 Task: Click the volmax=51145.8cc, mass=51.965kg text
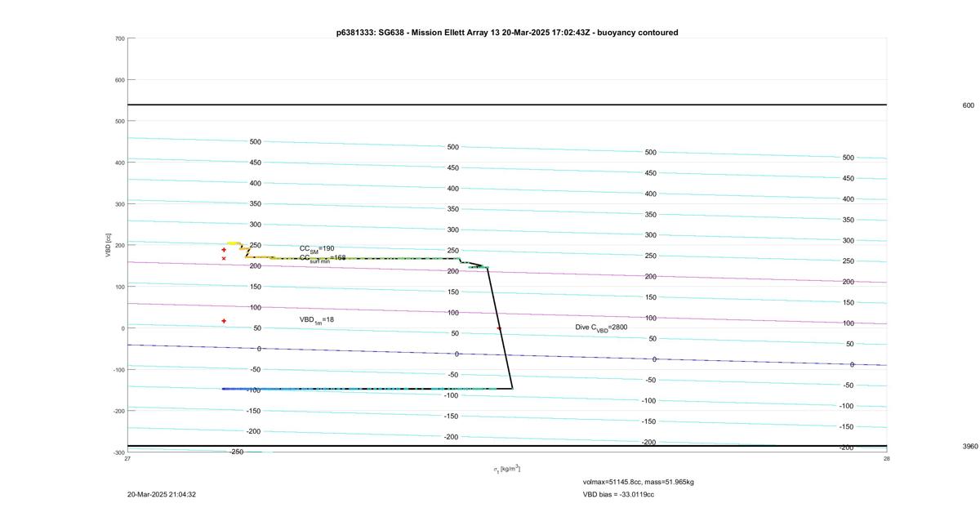[x=639, y=482]
